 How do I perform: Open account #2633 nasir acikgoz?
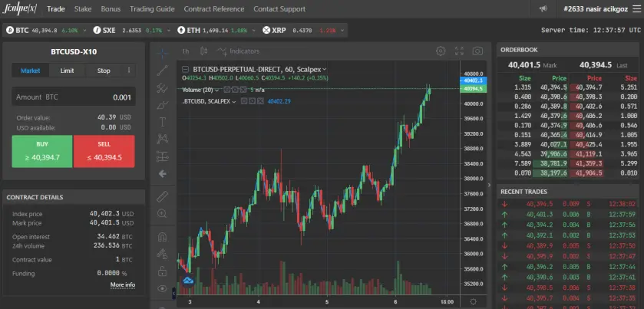596,8
